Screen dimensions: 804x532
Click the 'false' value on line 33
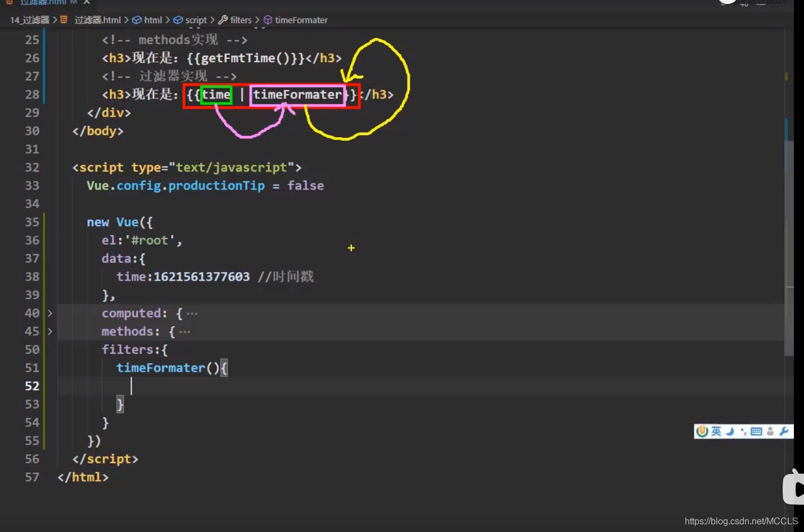click(306, 186)
